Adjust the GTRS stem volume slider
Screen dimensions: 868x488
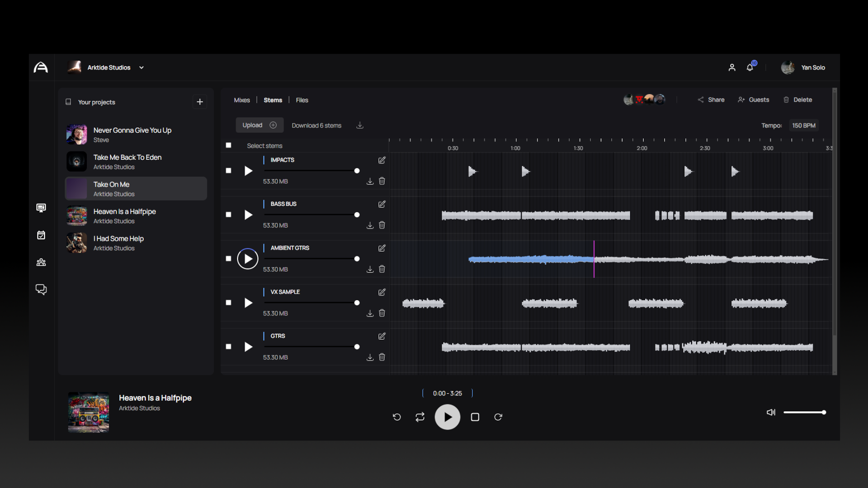coord(311,347)
